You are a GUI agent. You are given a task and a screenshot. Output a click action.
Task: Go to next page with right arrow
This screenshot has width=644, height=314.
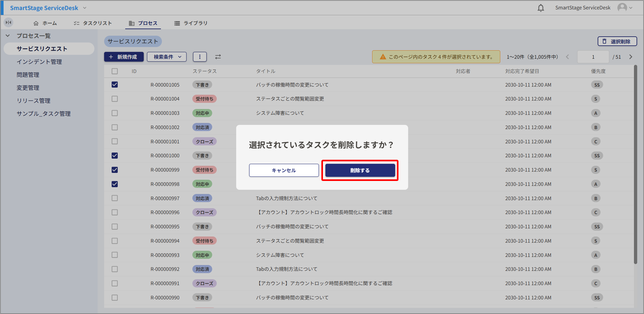(x=631, y=57)
